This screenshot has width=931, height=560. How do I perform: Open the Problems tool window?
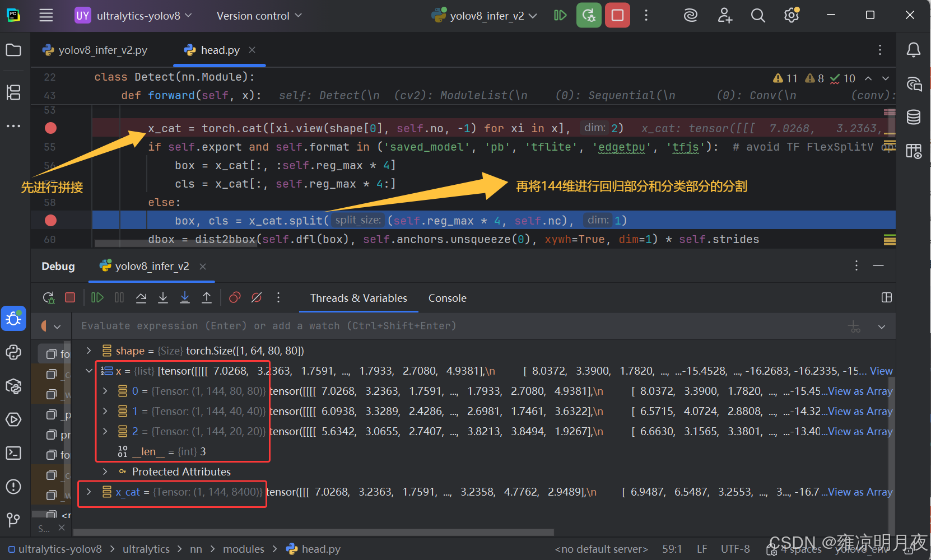(13, 487)
